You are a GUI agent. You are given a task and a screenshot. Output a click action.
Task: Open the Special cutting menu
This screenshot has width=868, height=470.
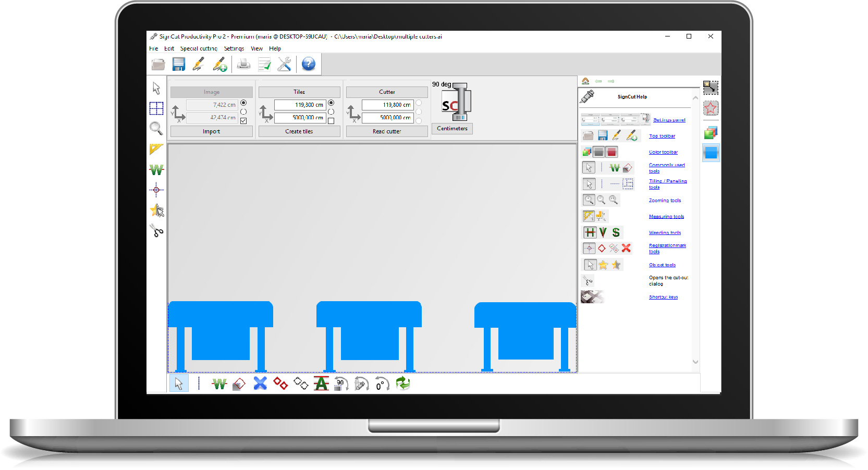(x=199, y=48)
